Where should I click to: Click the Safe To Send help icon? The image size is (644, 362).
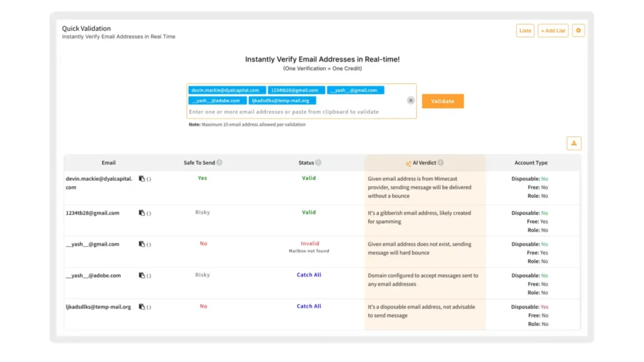coord(219,163)
